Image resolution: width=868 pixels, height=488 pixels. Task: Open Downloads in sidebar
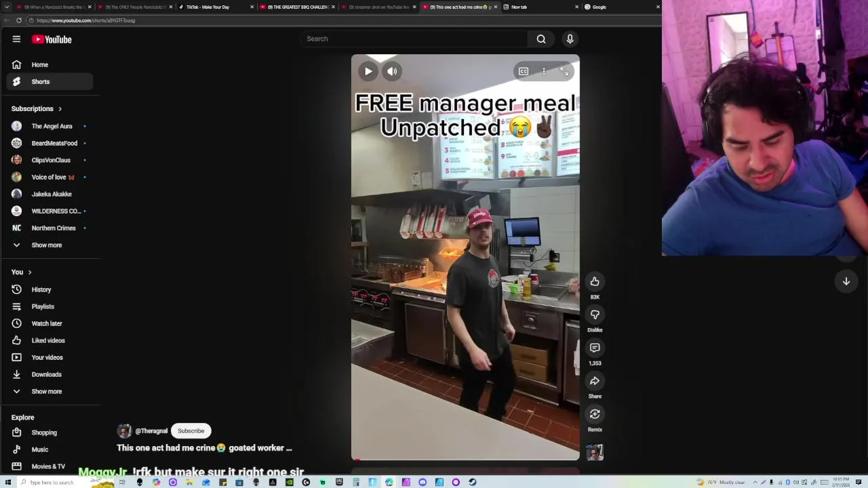tap(50, 374)
